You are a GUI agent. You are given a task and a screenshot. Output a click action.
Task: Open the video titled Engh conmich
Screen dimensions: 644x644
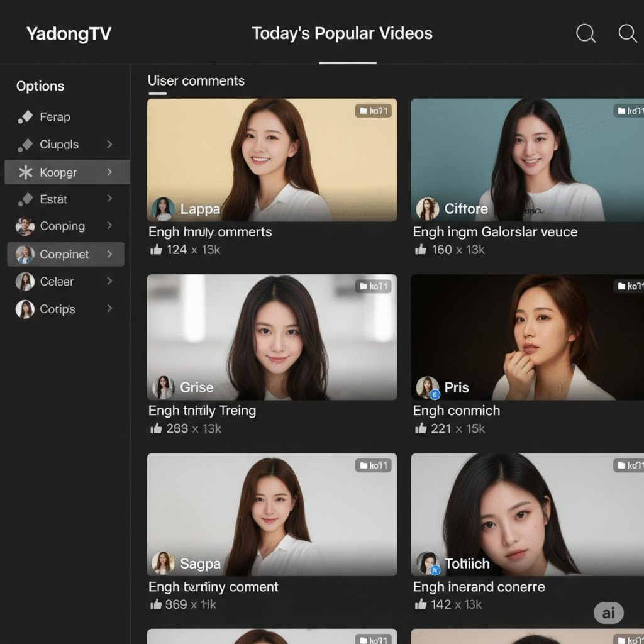456,411
